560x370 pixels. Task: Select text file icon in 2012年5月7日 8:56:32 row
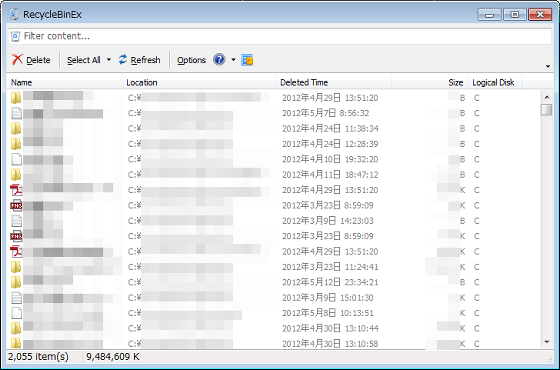[x=16, y=113]
